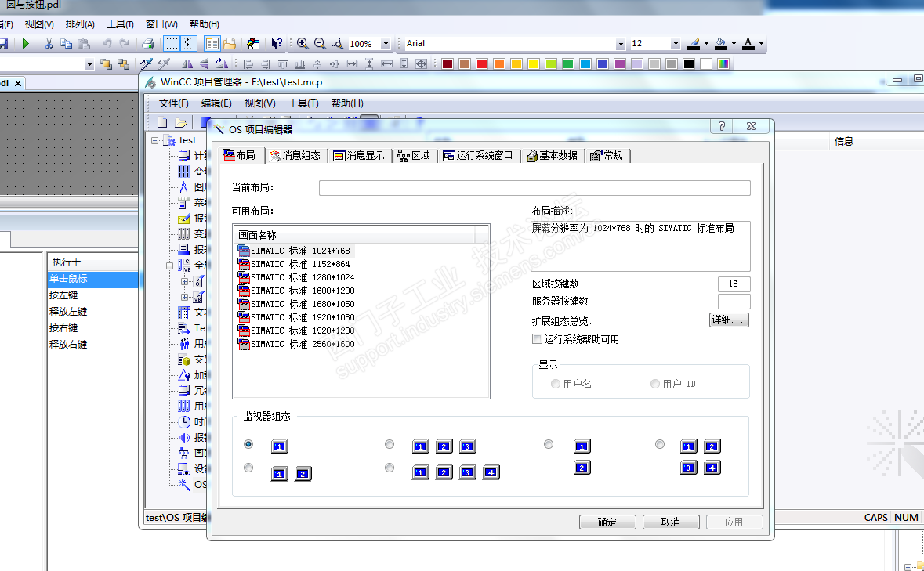Pick the yellow color swatch
Screen dimensions: 924x571
pos(533,63)
